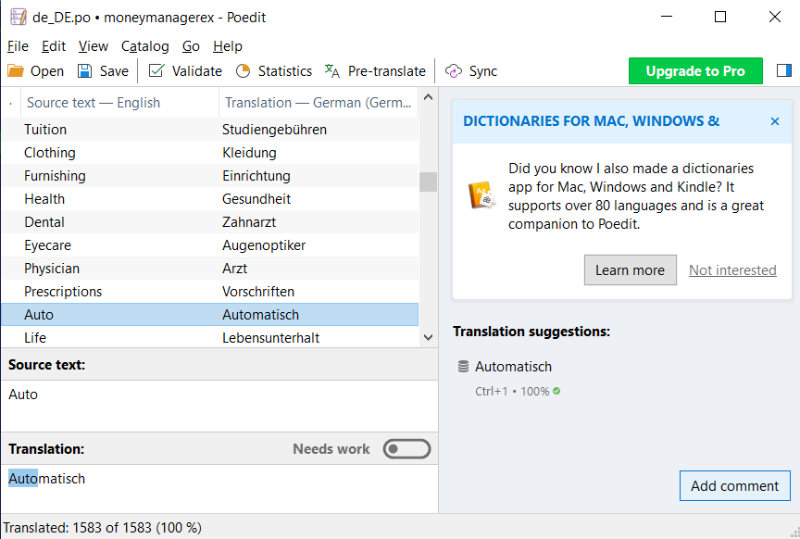Open the Go menu
The height and width of the screenshot is (539, 800).
click(190, 46)
